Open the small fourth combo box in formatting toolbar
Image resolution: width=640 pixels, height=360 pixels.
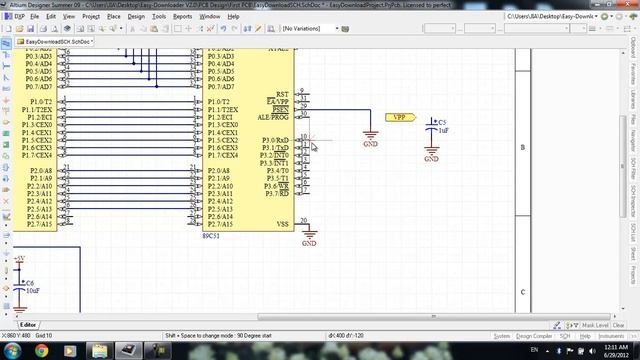tap(578, 29)
